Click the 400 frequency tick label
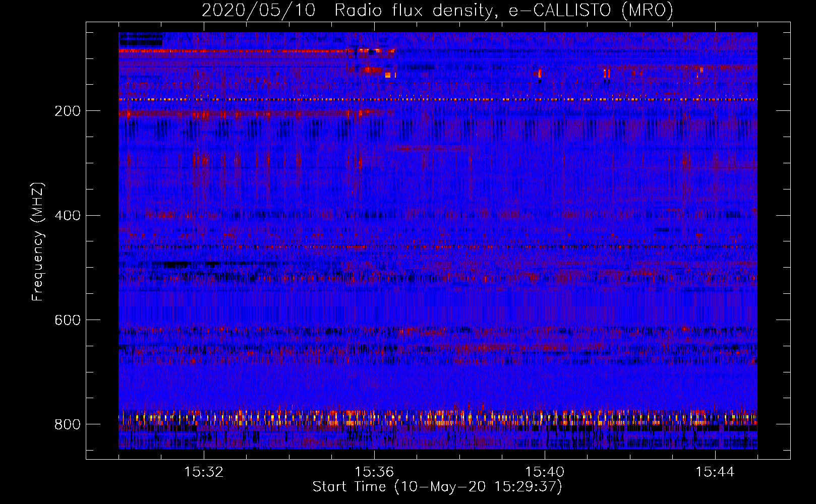816x504 pixels. [x=68, y=216]
